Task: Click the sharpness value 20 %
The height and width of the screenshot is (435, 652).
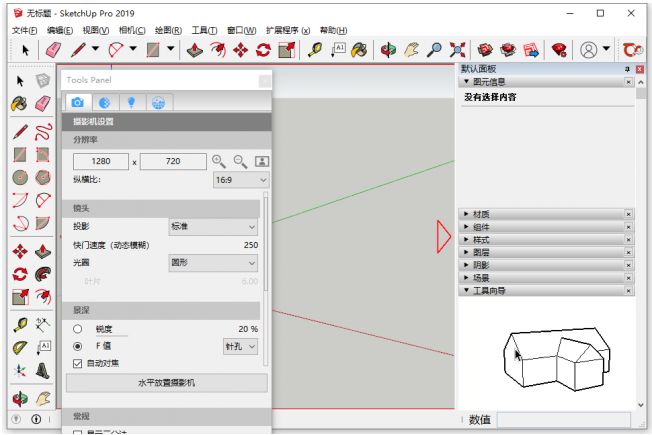Action: coord(248,329)
